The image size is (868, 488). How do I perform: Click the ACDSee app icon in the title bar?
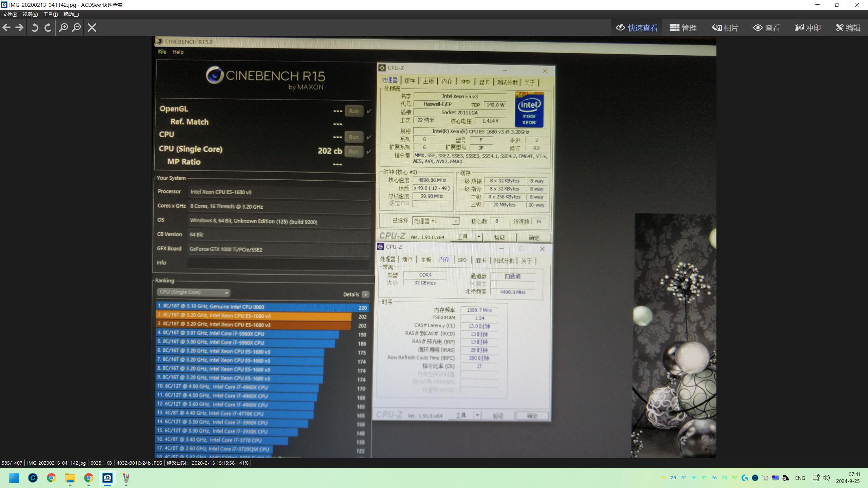[4, 5]
